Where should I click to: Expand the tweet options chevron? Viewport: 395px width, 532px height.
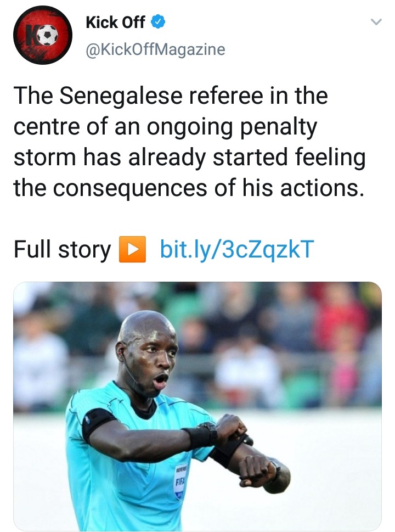tap(376, 22)
